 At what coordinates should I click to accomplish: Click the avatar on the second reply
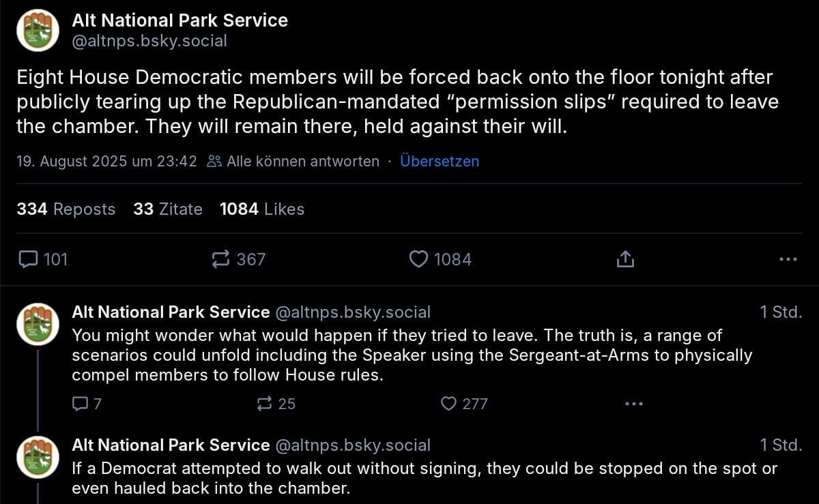[38, 456]
